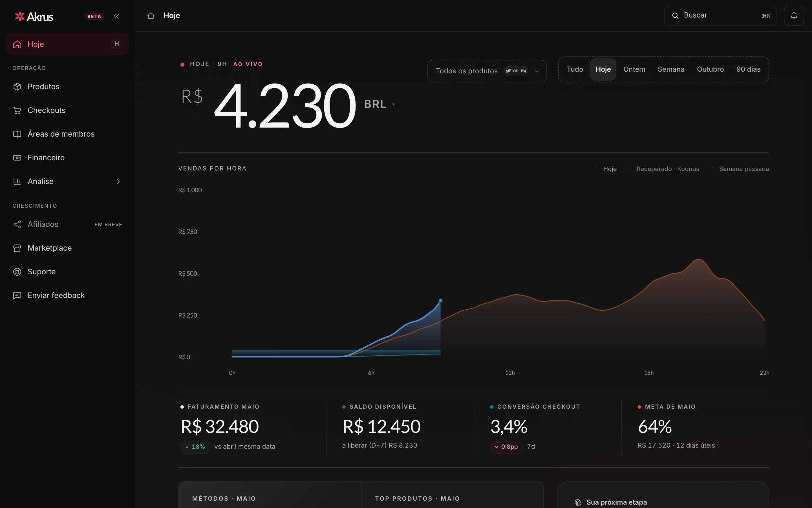812x508 pixels.
Task: Click the Buscar search field
Action: (x=720, y=16)
